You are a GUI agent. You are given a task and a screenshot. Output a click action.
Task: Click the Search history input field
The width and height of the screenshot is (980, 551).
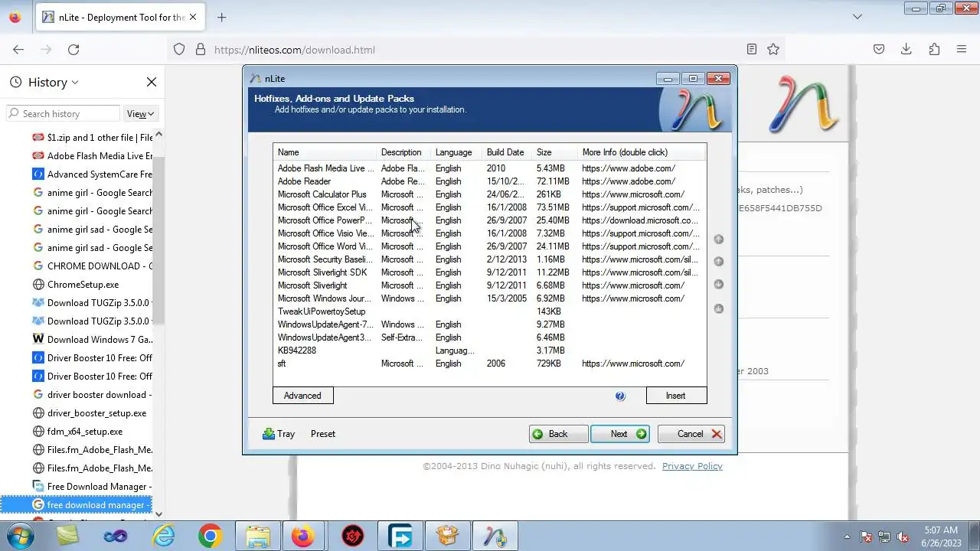click(63, 113)
